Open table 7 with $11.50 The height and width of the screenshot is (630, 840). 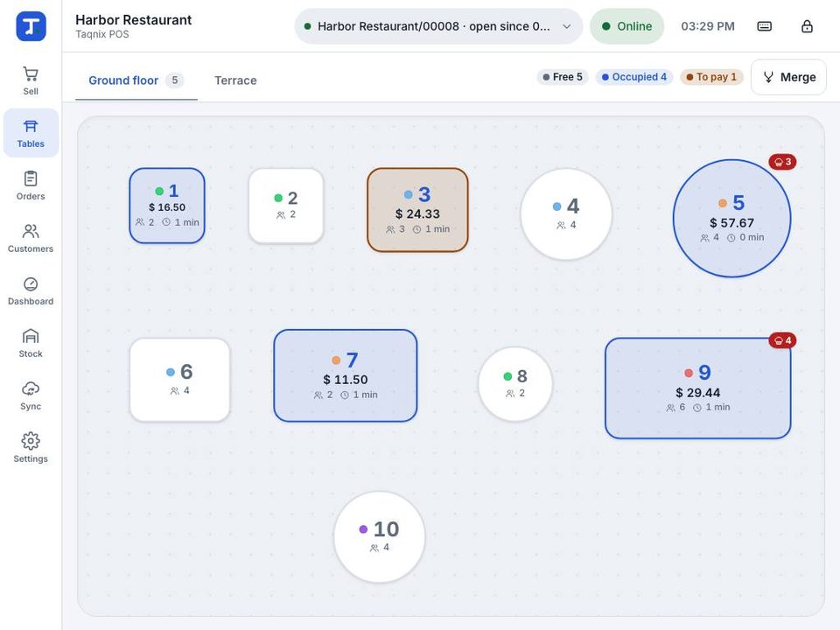346,375
